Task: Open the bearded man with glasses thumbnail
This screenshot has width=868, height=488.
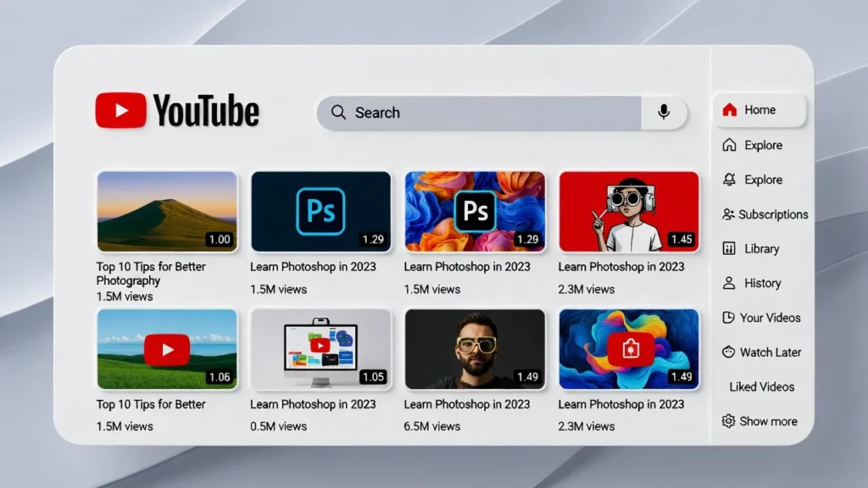Action: point(475,349)
